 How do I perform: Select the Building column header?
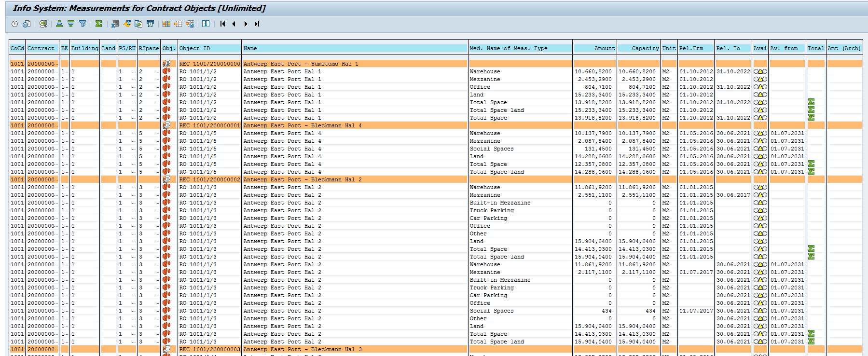[x=85, y=48]
